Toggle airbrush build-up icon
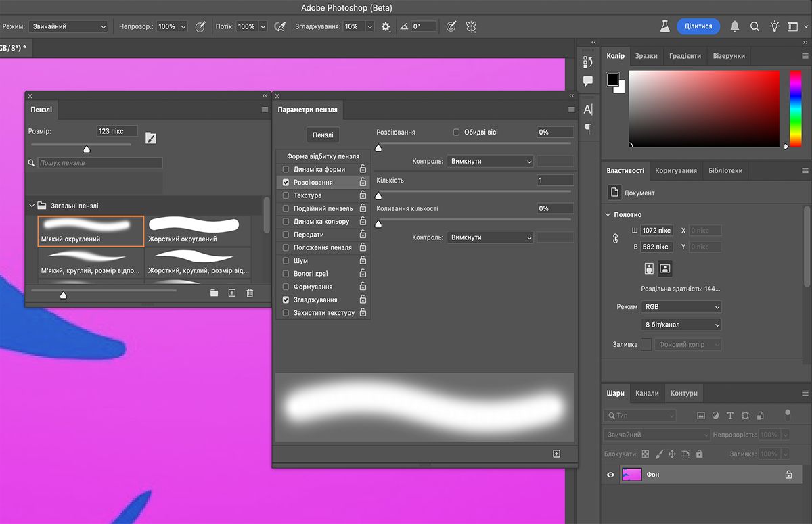 [279, 26]
